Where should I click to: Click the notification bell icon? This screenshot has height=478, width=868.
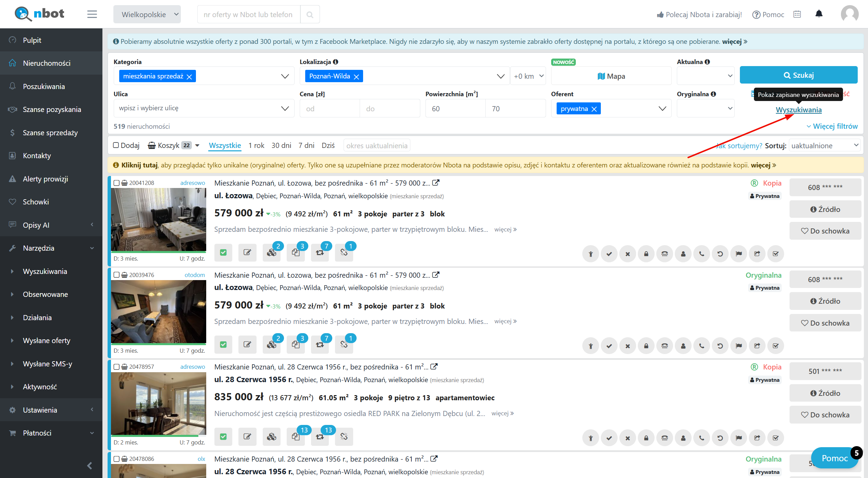click(x=819, y=14)
